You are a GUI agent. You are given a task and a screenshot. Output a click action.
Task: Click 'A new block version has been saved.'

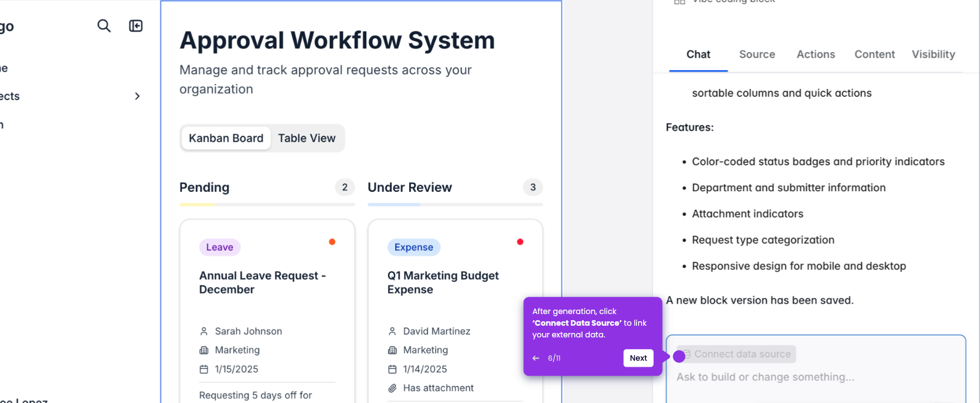760,301
